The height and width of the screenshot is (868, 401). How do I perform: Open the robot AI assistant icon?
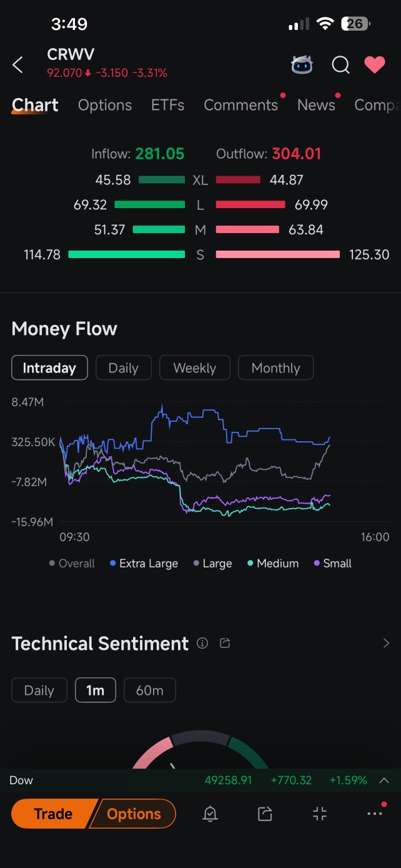[x=302, y=64]
